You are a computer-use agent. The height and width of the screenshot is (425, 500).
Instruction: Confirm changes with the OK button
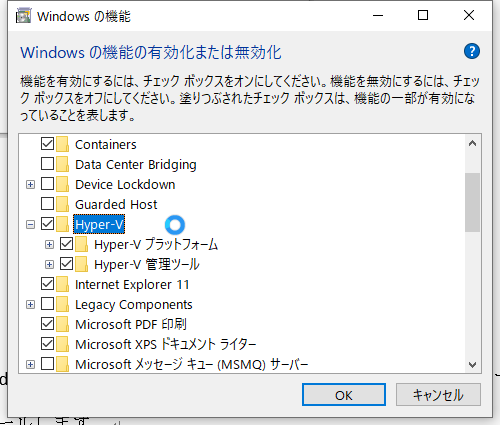tap(344, 395)
